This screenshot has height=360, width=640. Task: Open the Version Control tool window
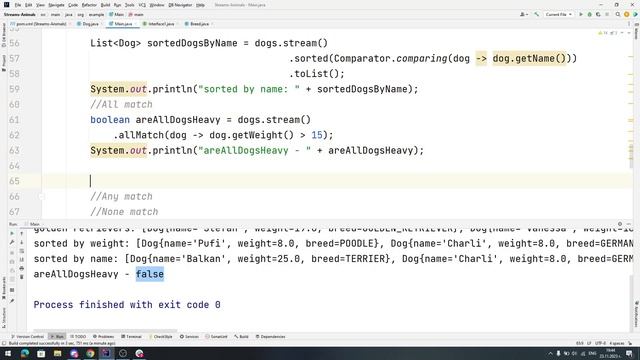point(27,337)
